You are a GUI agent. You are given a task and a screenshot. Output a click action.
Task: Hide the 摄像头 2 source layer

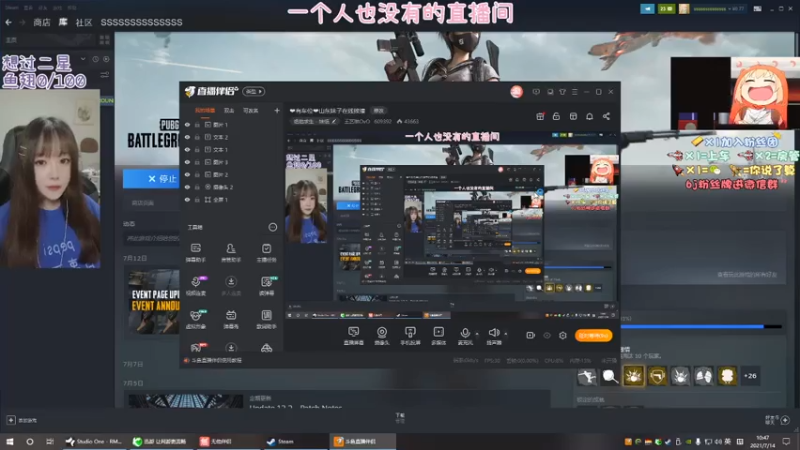pos(187,187)
